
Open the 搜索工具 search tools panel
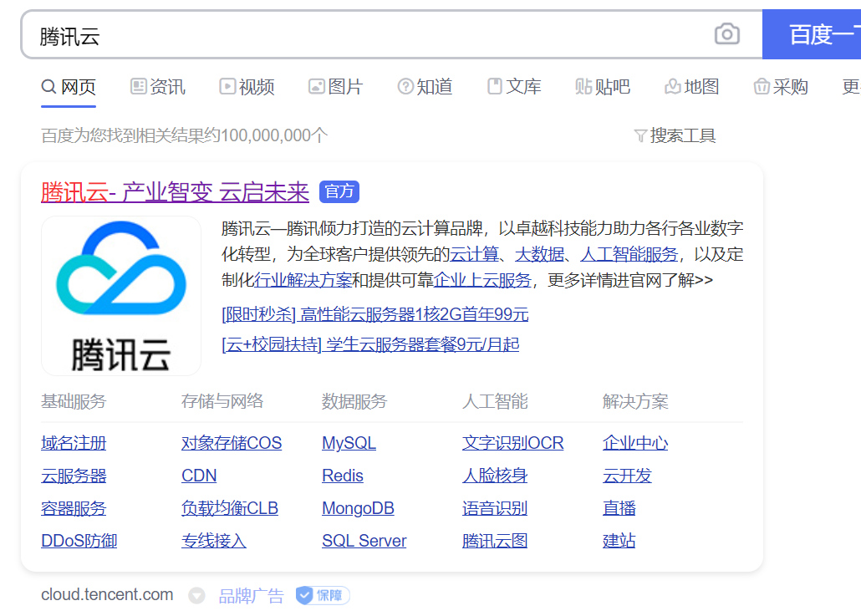pos(684,135)
